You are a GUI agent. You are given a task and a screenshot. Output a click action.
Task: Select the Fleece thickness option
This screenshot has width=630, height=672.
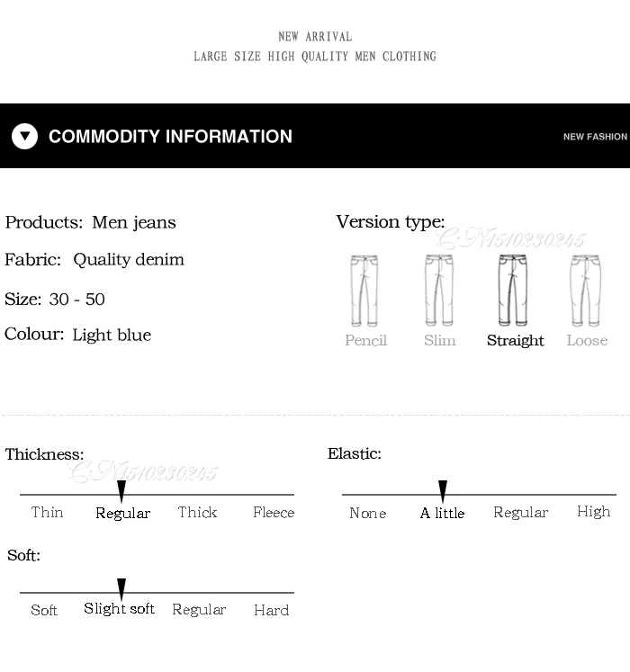274,512
